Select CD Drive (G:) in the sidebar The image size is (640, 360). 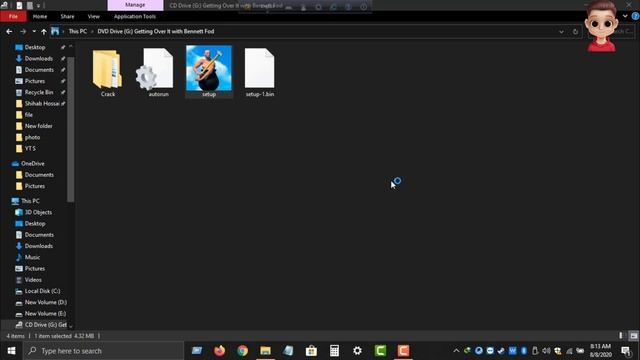click(45, 325)
